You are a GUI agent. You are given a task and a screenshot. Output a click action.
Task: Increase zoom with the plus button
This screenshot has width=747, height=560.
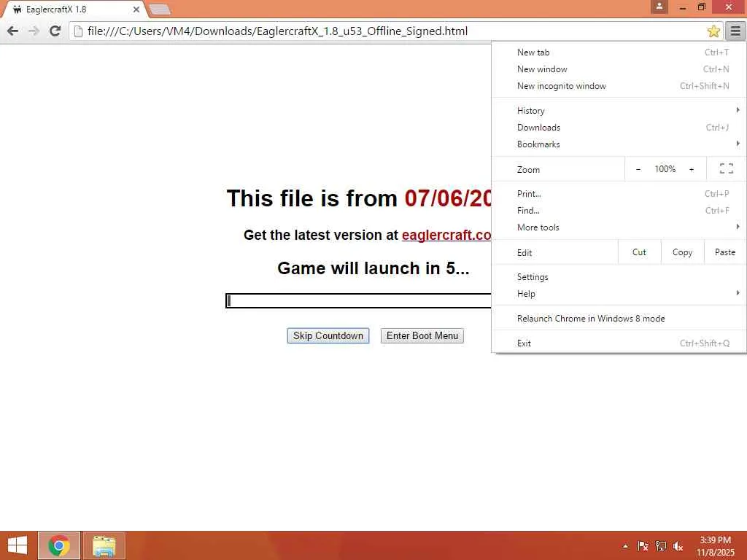(692, 169)
